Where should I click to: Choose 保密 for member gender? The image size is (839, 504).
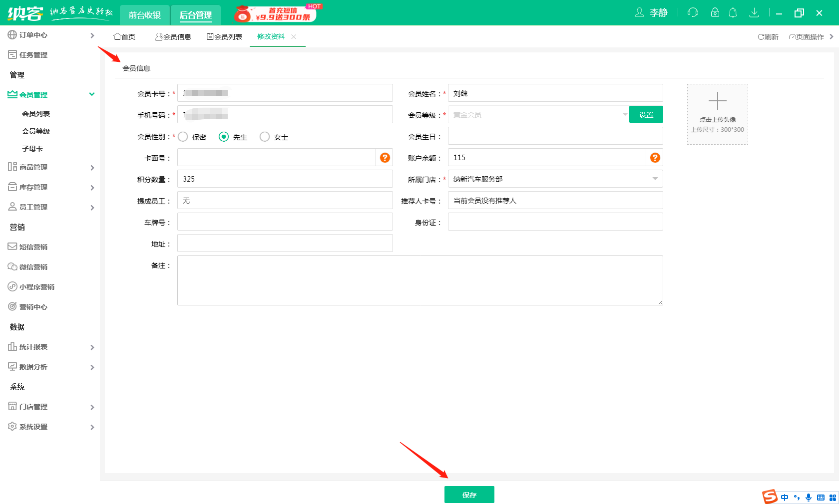click(x=183, y=136)
